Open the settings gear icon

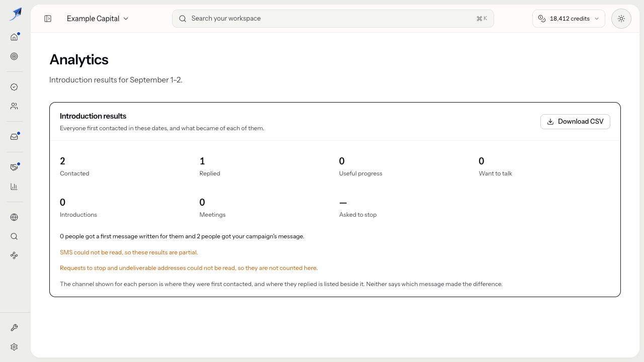[14, 347]
